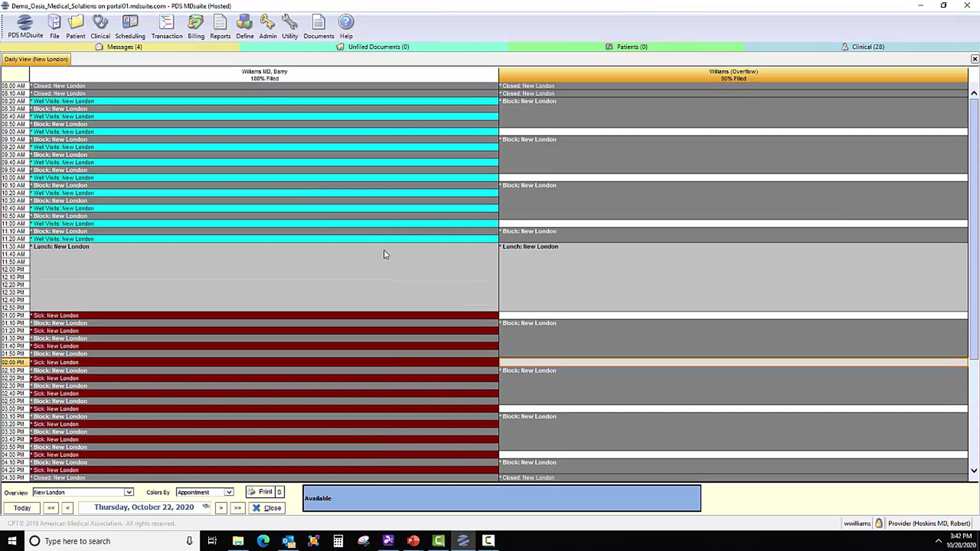Go to next day with > button

tap(221, 508)
